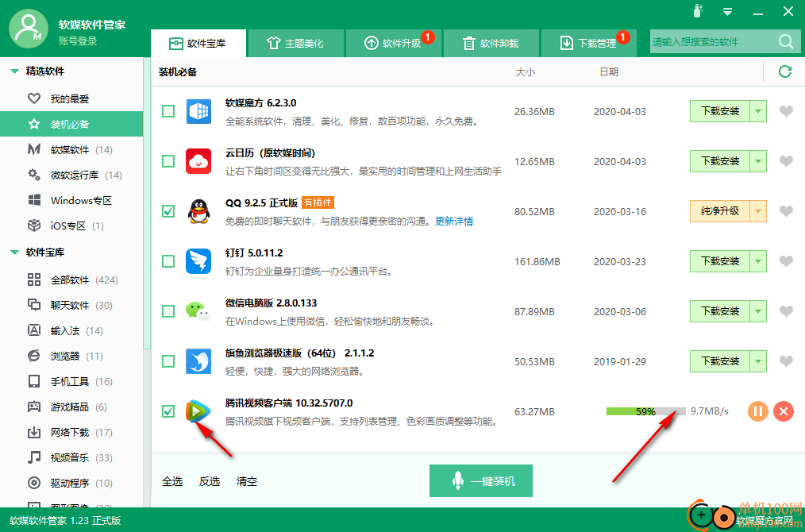Click the search magnifier icon
Image resolution: width=805 pixels, height=532 pixels.
point(786,41)
